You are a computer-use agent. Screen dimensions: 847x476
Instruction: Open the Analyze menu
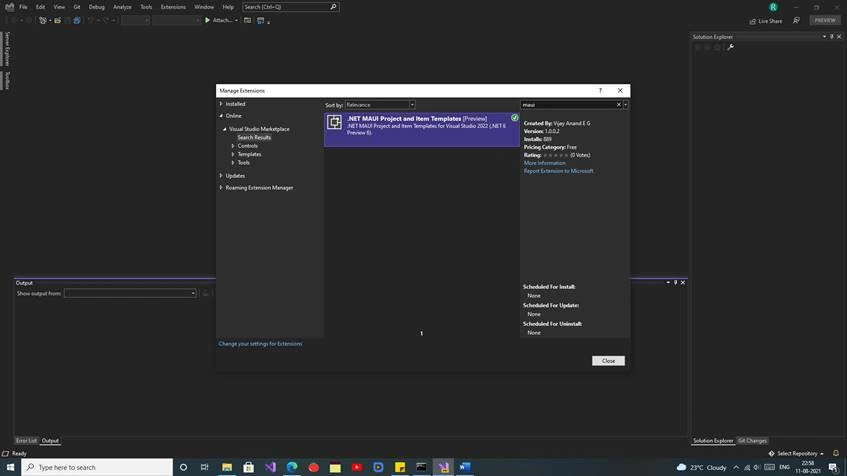tap(122, 7)
